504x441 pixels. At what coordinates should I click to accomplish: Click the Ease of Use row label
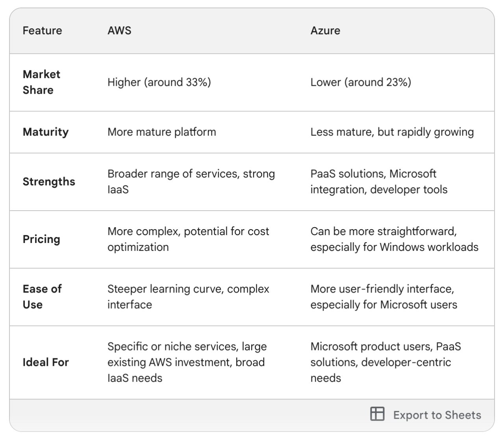pyautogui.click(x=42, y=296)
